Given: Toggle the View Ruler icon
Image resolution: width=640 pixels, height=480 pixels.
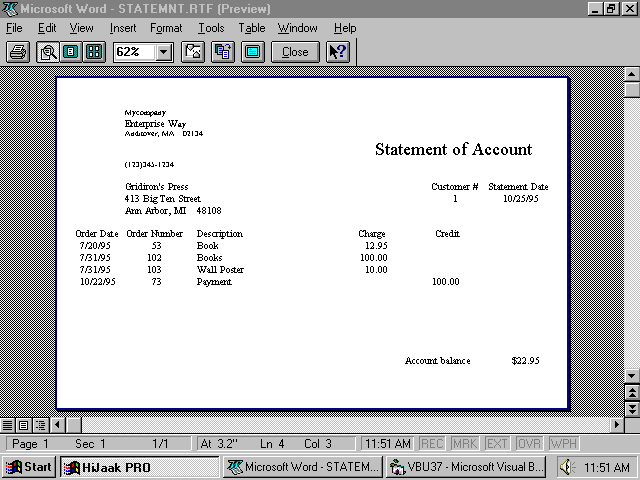Looking at the screenshot, I should tap(193, 51).
